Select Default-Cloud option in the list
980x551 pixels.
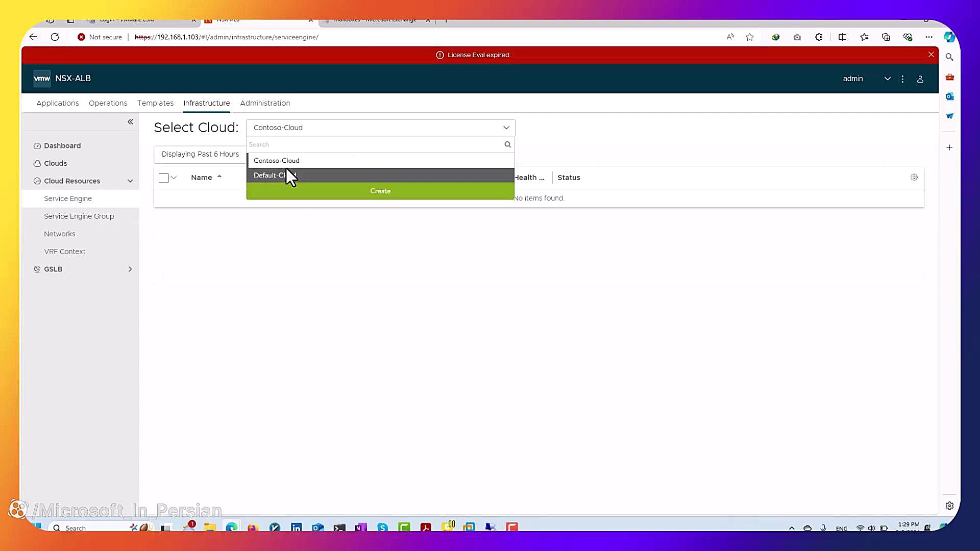coord(380,175)
